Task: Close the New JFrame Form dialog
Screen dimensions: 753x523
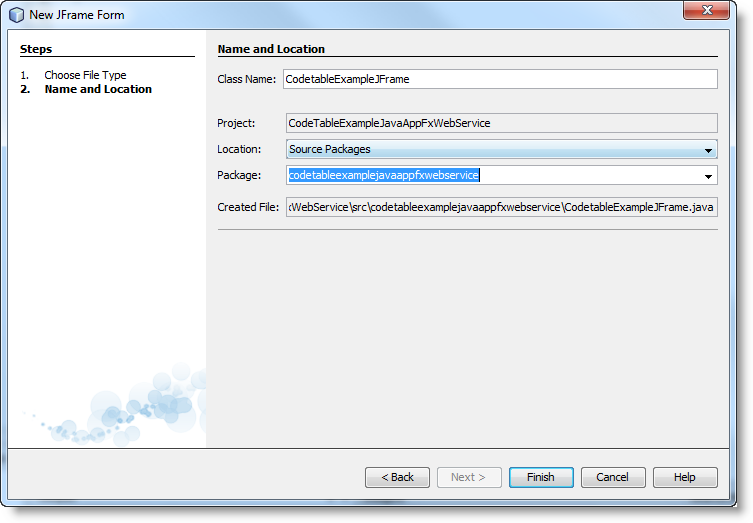Action: click(711, 12)
